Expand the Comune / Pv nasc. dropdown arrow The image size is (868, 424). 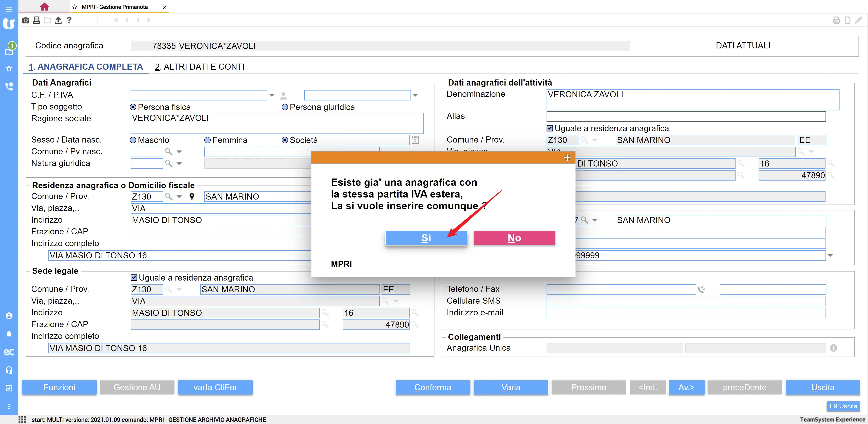[x=179, y=152]
